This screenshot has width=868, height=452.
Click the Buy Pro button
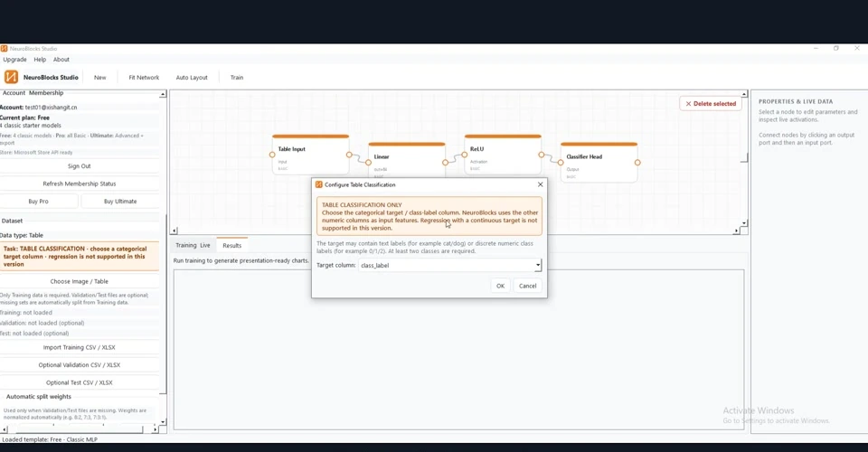tap(38, 202)
